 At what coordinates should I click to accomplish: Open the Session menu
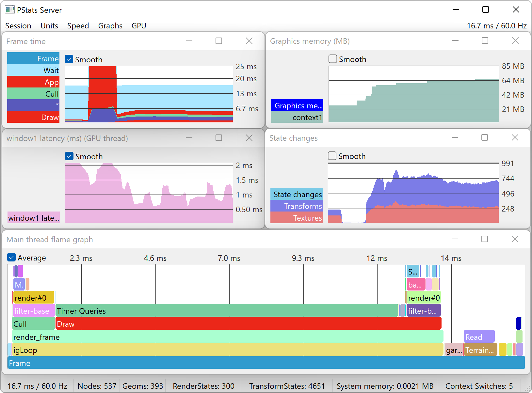[18, 26]
